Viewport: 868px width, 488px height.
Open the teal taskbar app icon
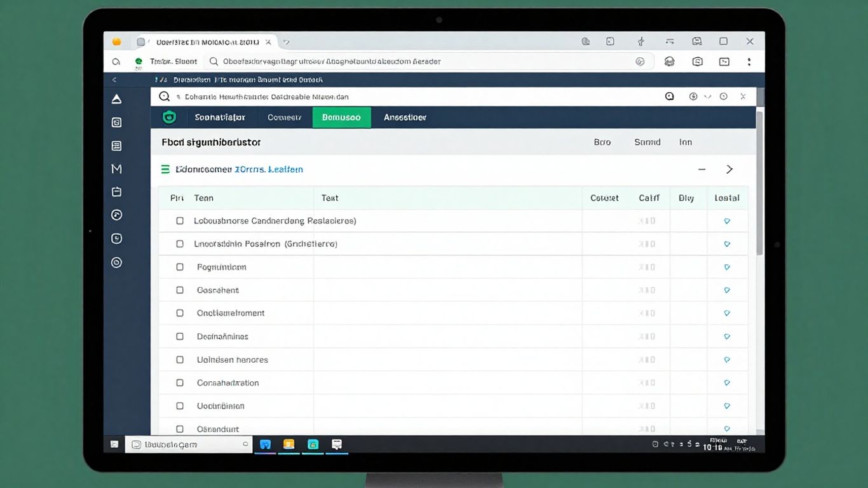(313, 445)
